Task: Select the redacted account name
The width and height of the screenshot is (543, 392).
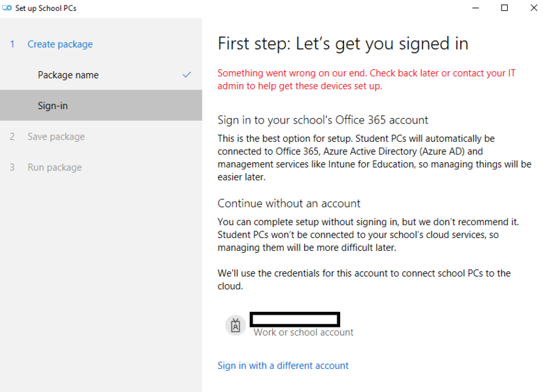Action: click(x=295, y=319)
